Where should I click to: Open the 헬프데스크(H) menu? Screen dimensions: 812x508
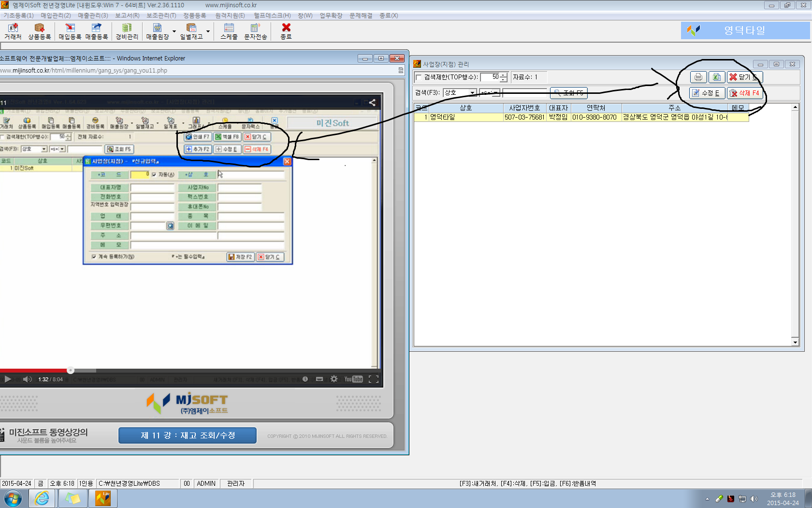272,15
